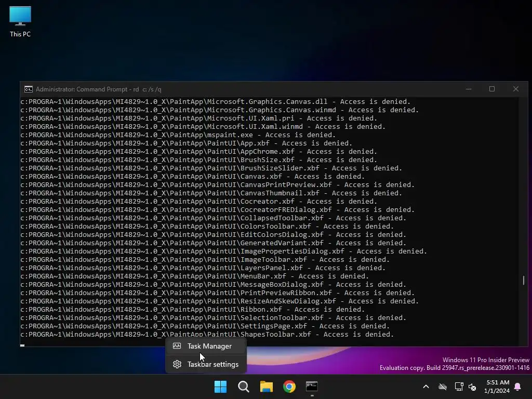Click the ImageToolbar.xbf line

pyautogui.click(x=205, y=260)
